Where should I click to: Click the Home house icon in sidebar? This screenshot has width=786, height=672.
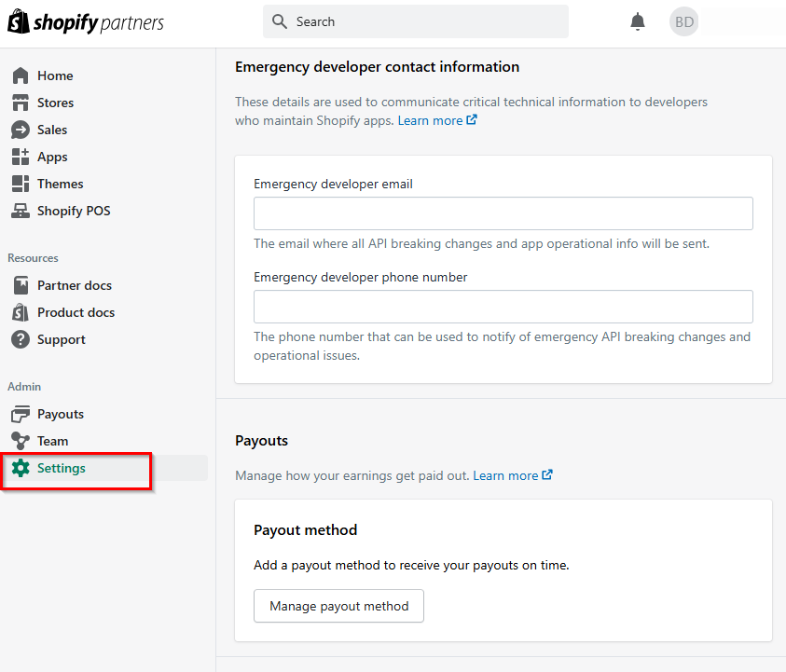[21, 75]
